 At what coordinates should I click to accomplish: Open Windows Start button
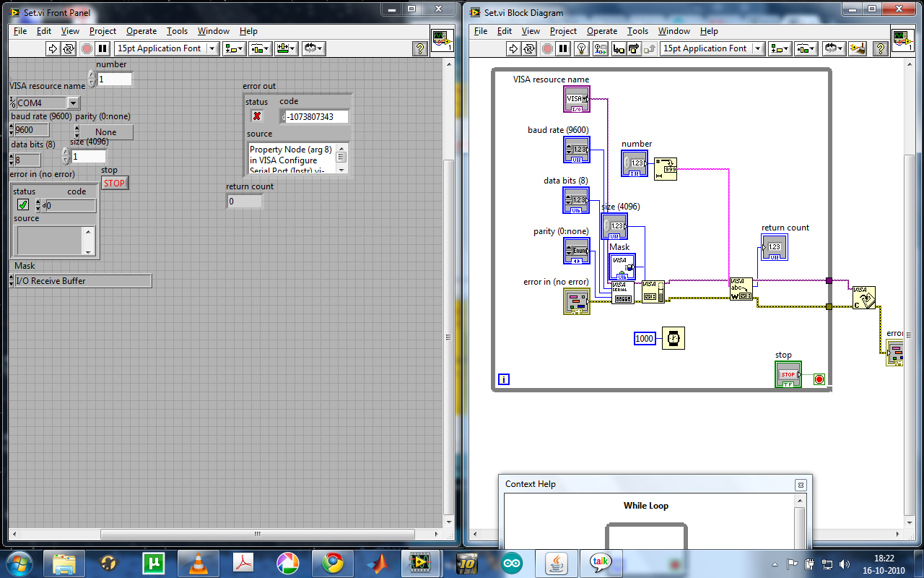click(19, 562)
